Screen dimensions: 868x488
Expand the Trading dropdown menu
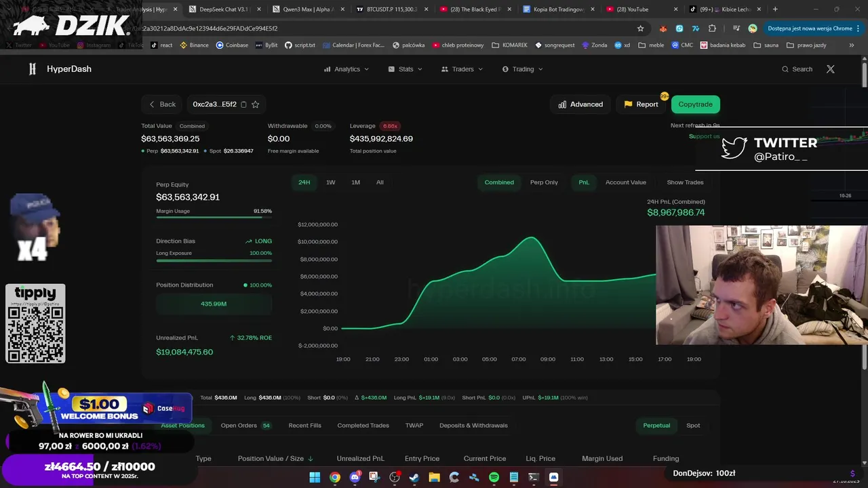[523, 69]
